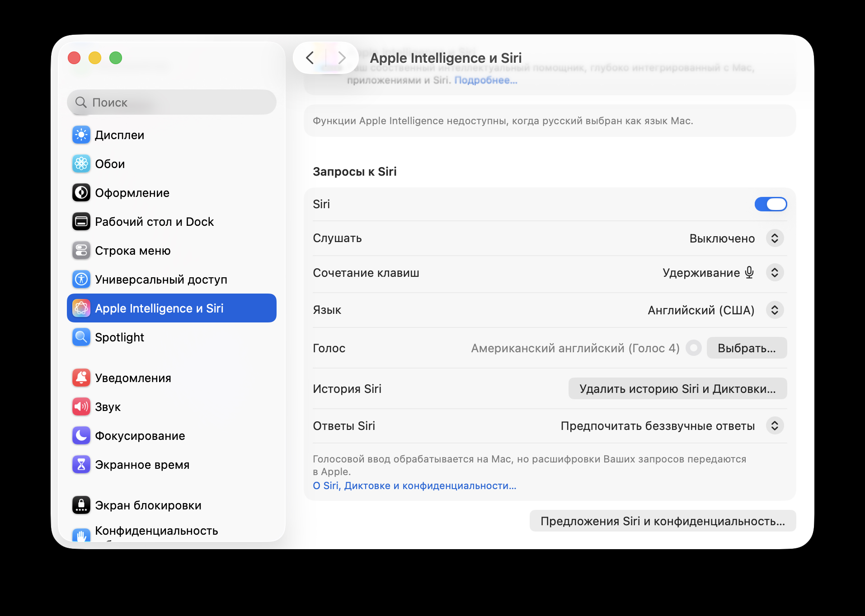The image size is (865, 616).
Task: Click the Предпочитать беззвучные ответы value
Action: tap(658, 426)
